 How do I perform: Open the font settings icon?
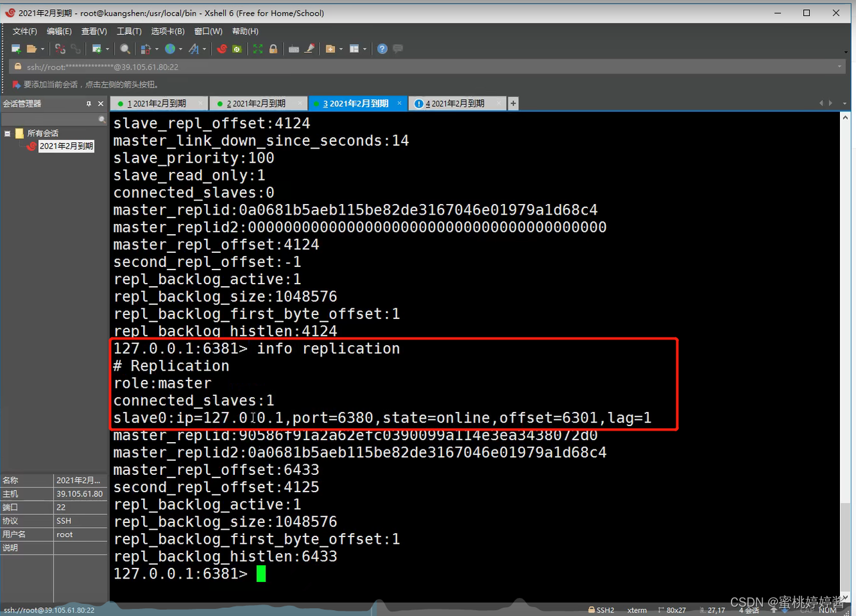(194, 49)
